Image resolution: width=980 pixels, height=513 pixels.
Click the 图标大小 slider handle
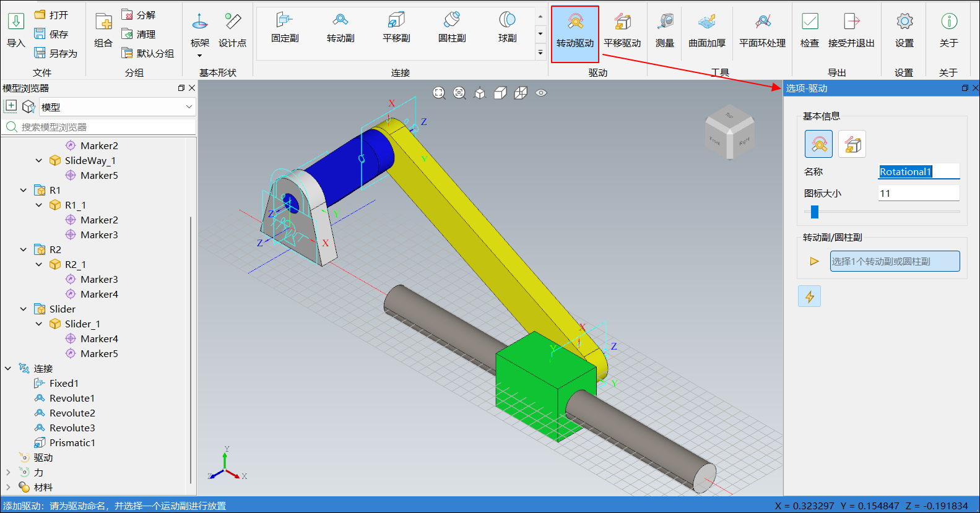coord(815,212)
